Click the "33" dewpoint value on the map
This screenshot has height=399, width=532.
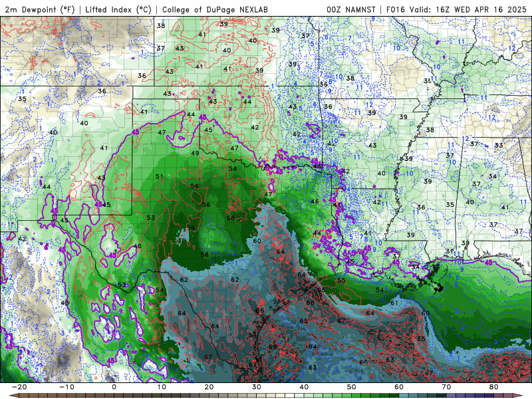[x=498, y=145]
